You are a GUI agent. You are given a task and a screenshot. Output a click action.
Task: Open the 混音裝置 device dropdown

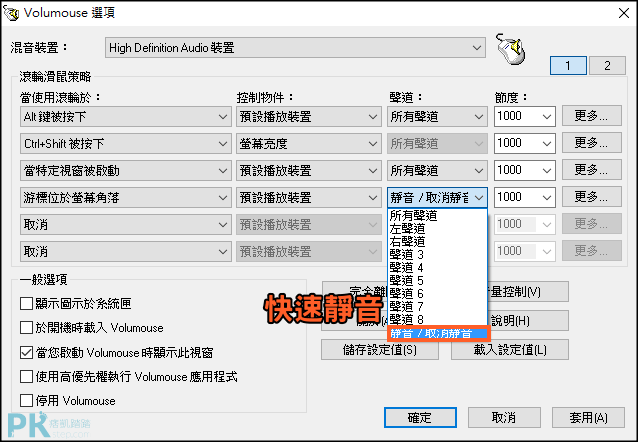click(x=295, y=48)
